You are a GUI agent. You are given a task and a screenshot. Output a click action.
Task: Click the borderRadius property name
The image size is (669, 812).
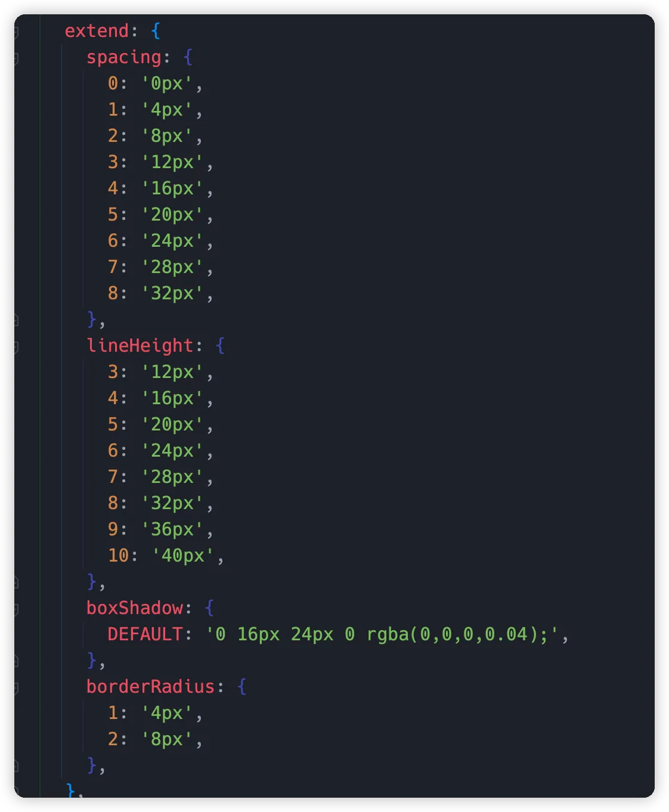click(150, 687)
